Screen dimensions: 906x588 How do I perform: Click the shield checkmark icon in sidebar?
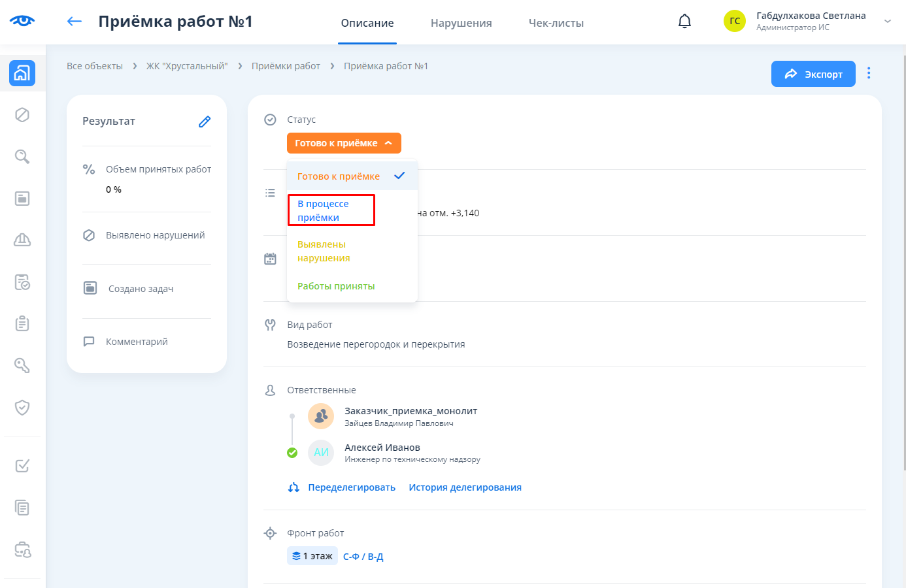point(22,408)
